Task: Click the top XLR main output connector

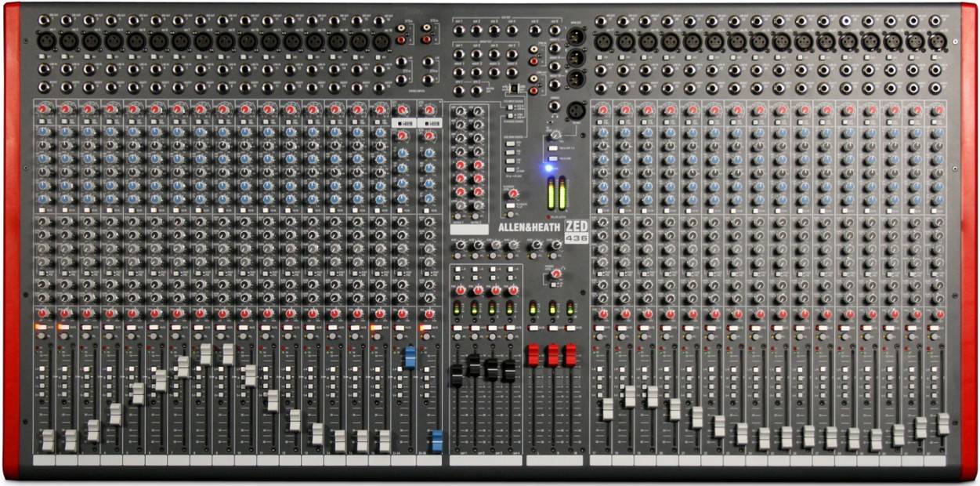Action: (x=577, y=37)
